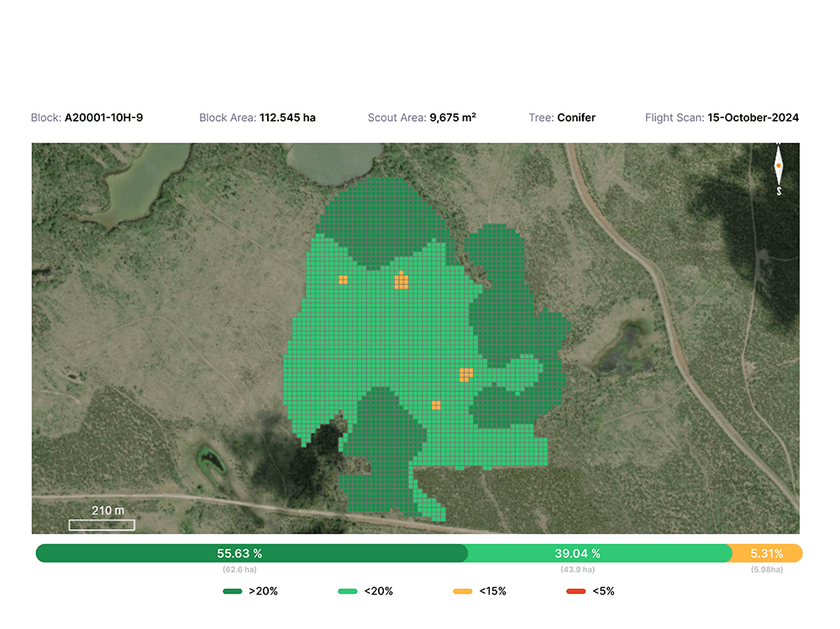Click the small green pond above scale bar
Image resolution: width=840 pixels, height=629 pixels.
[210, 459]
